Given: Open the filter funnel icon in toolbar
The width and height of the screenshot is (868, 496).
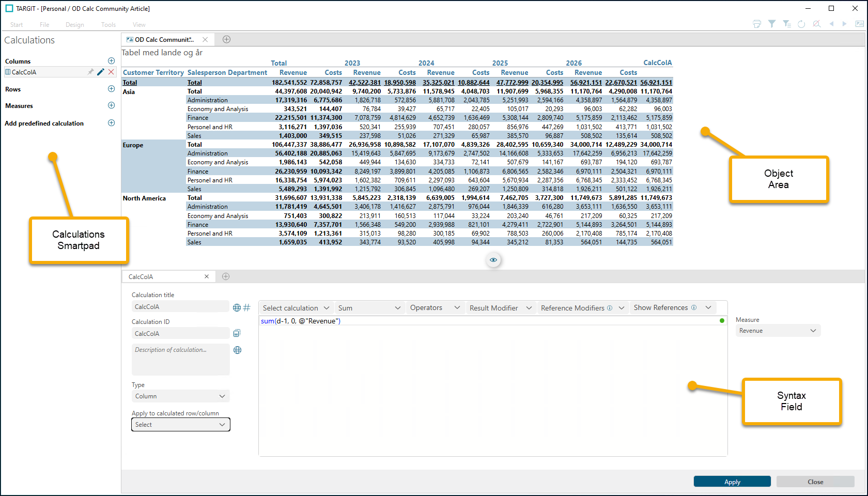Looking at the screenshot, I should [772, 24].
